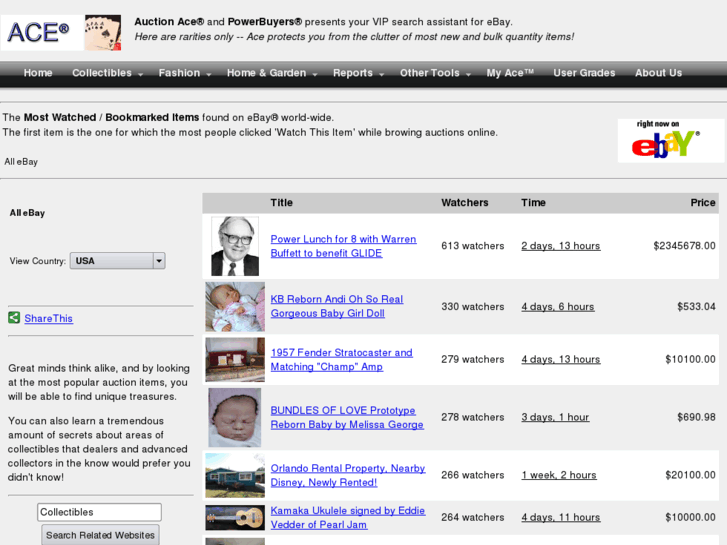Click the 266 watchers cell

click(x=472, y=475)
